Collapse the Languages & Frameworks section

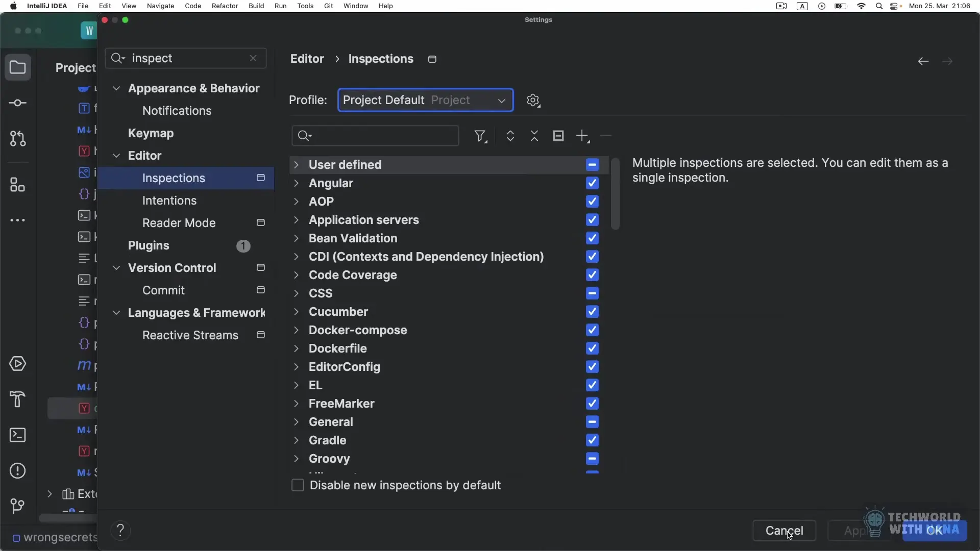[116, 313]
